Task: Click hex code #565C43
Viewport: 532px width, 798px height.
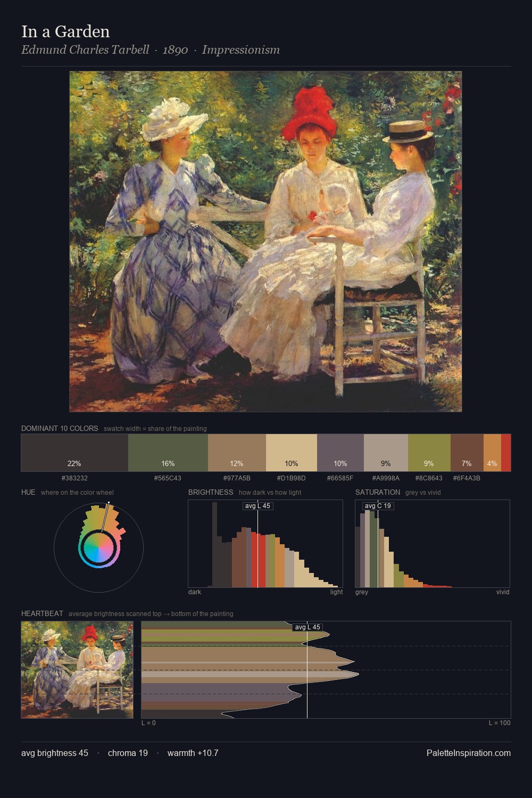Action: coord(168,478)
